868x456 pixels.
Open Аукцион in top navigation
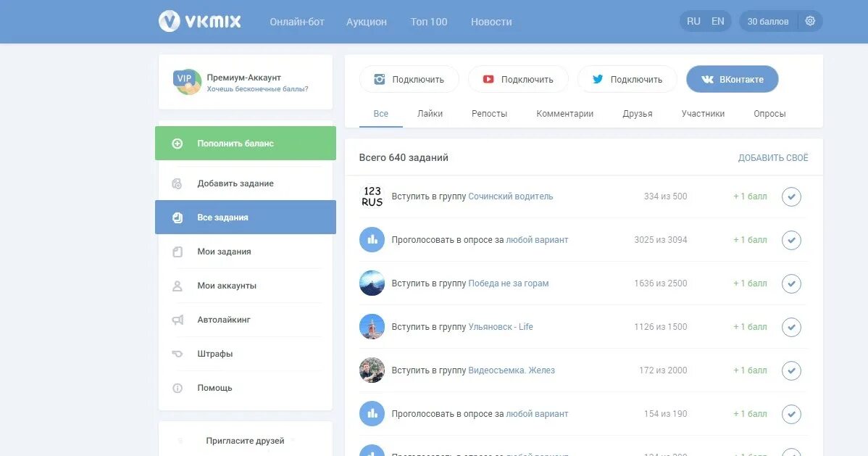point(367,22)
